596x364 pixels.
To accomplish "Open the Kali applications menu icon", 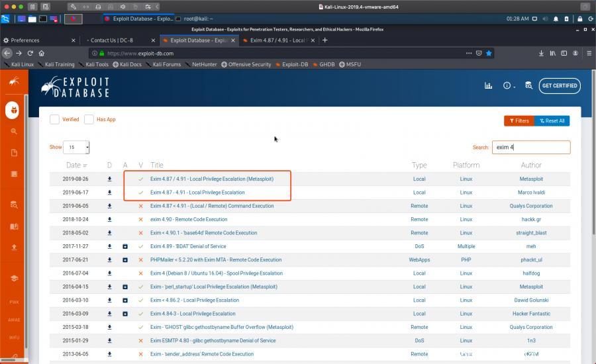I will (5, 19).
